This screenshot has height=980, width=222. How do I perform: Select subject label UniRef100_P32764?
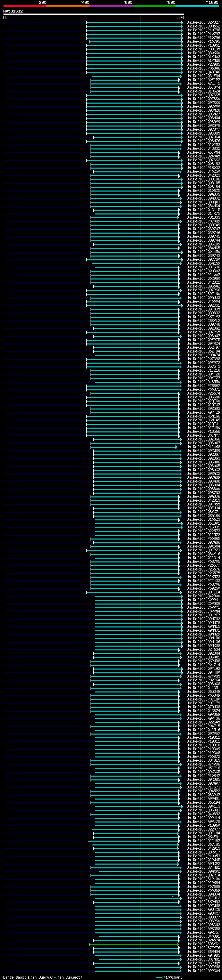[203, 680]
